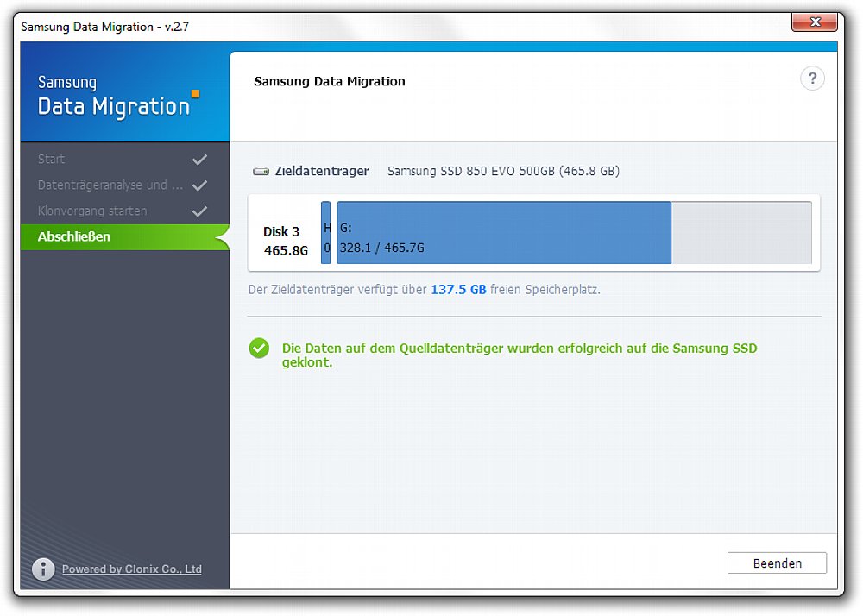Click the Disk 3 465.8G label
This screenshot has width=863, height=616.
click(286, 242)
